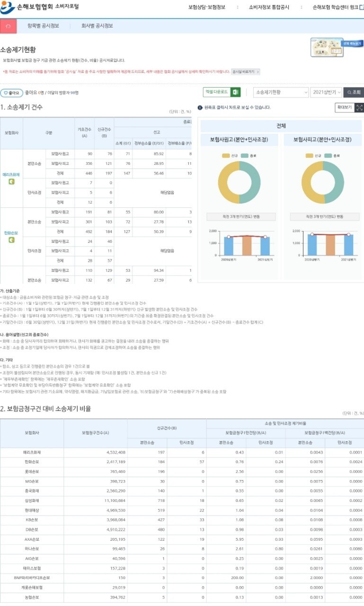Click the 보험사원고 donut chart
The width and height of the screenshot is (364, 606).
click(239, 182)
